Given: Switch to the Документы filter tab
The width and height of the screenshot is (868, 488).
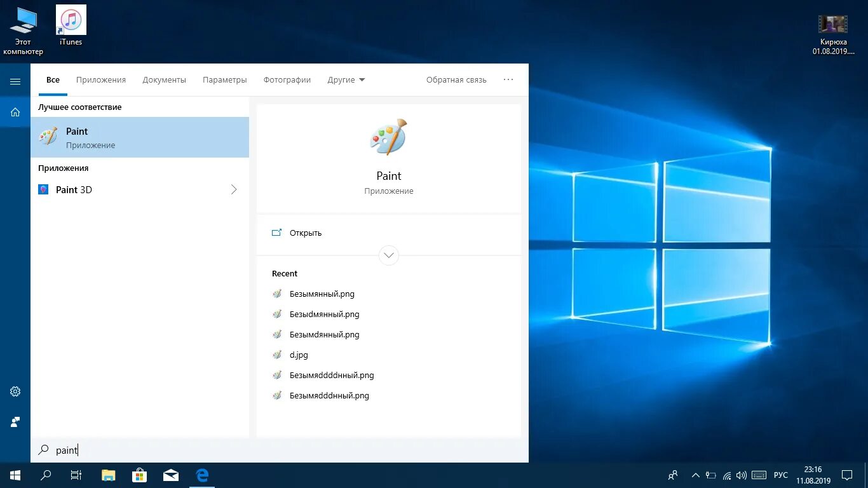Looking at the screenshot, I should tap(164, 80).
